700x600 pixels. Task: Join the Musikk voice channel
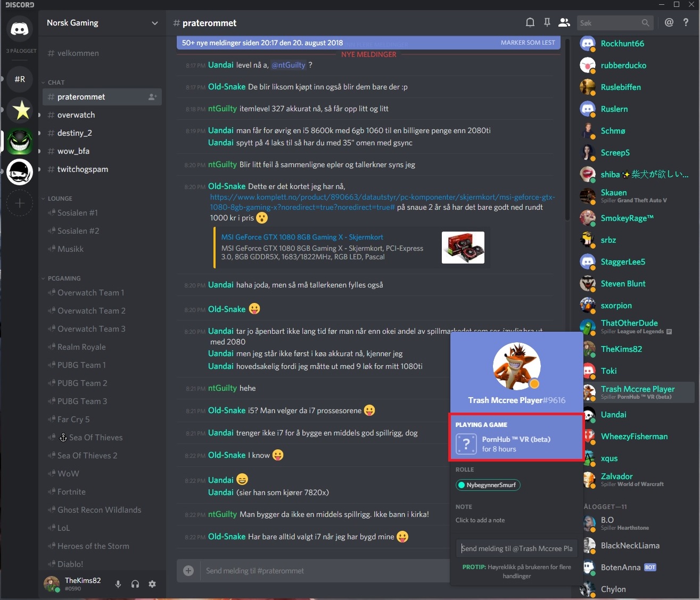(x=102, y=249)
